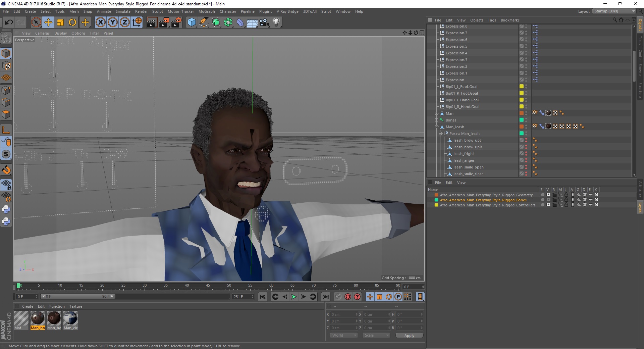Click the upper Python script icon
The image size is (644, 349).
tap(6, 209)
